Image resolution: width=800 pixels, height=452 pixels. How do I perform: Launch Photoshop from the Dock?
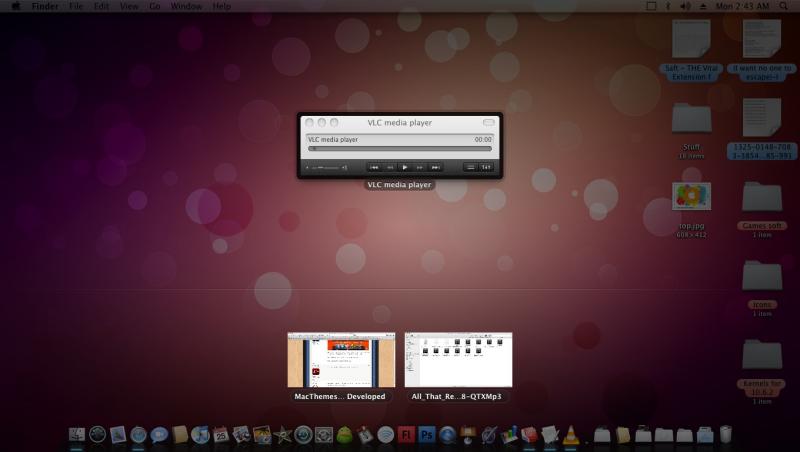point(427,435)
